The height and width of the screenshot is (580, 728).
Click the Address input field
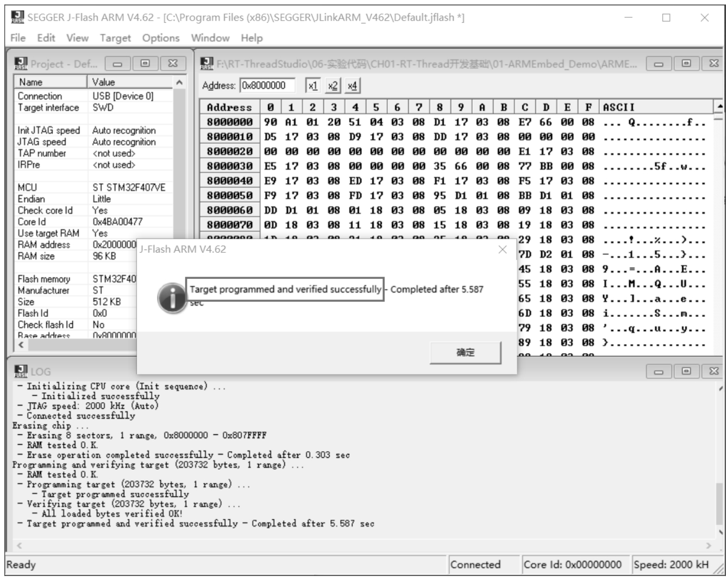click(x=267, y=85)
